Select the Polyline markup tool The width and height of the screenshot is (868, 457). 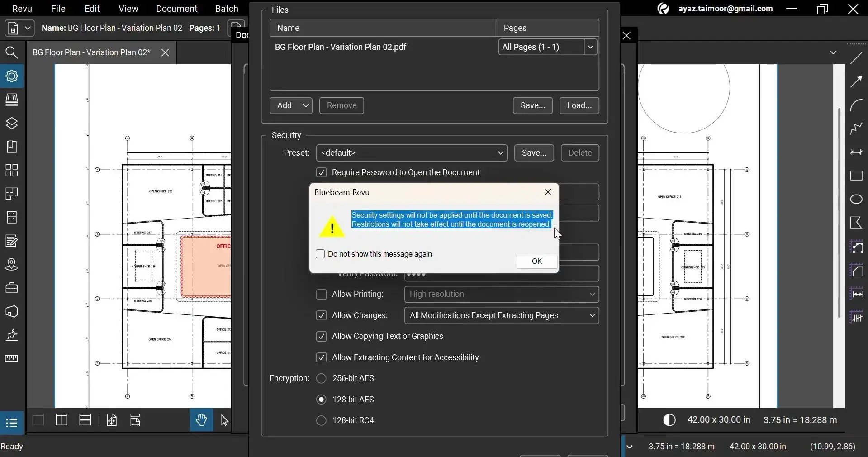coord(856,129)
